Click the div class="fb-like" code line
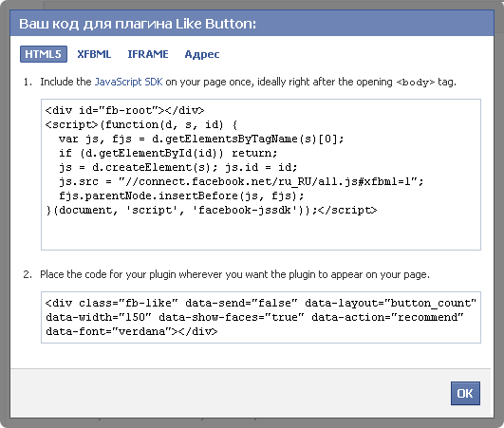The image size is (504, 428). (261, 303)
